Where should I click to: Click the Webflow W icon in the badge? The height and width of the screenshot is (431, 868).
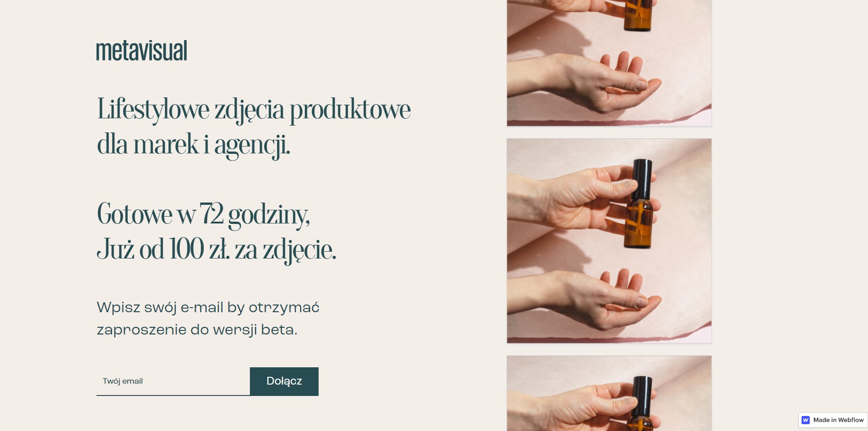pyautogui.click(x=806, y=420)
